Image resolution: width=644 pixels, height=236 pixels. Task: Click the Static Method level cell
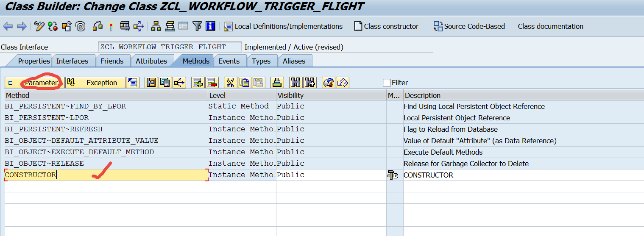[242, 106]
